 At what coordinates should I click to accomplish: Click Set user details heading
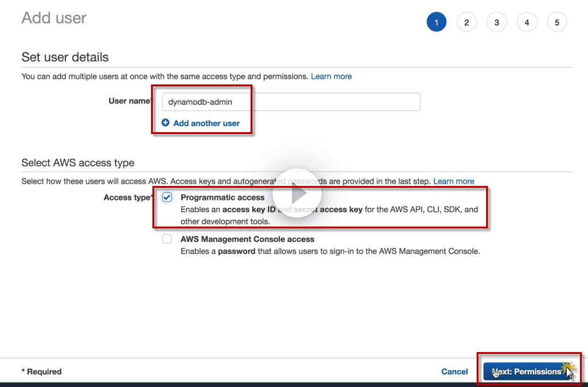(65, 57)
